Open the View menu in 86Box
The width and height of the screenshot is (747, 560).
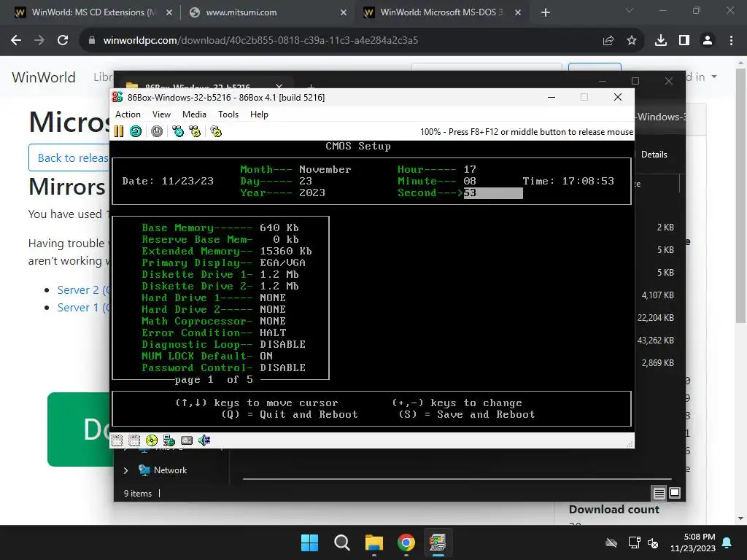click(x=161, y=114)
